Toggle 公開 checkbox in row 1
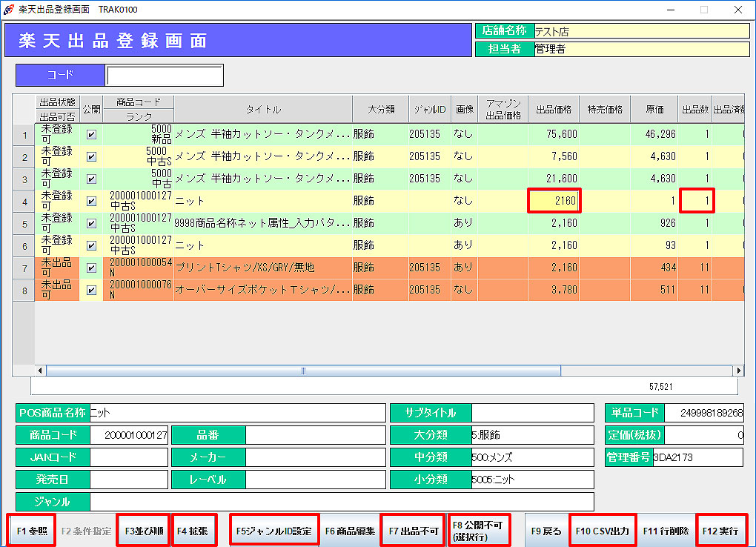This screenshot has height=547, width=756. [91, 135]
